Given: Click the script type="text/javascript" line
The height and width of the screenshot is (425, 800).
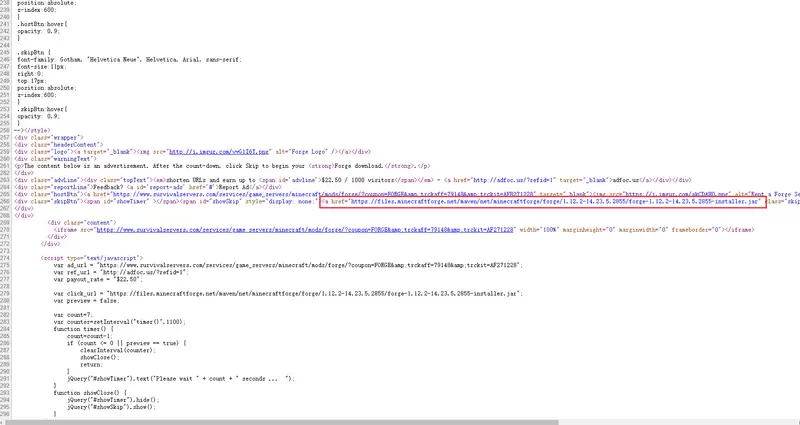Looking at the screenshot, I should 92,258.
